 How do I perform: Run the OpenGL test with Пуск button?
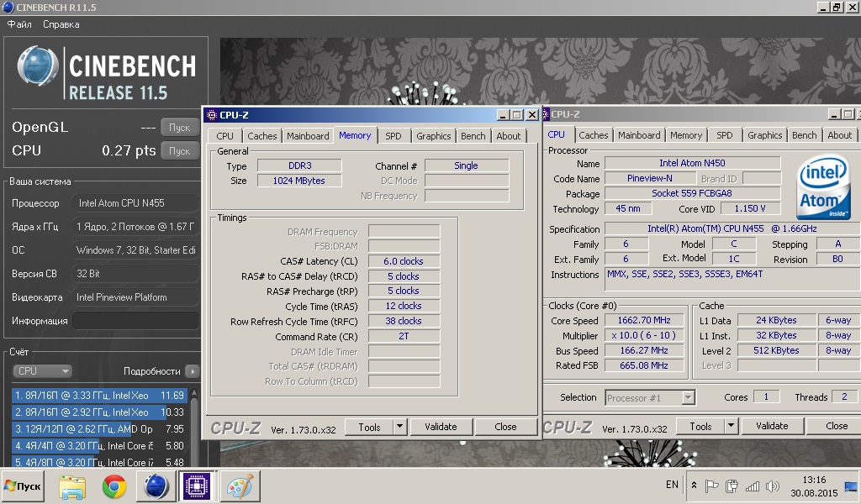[180, 127]
